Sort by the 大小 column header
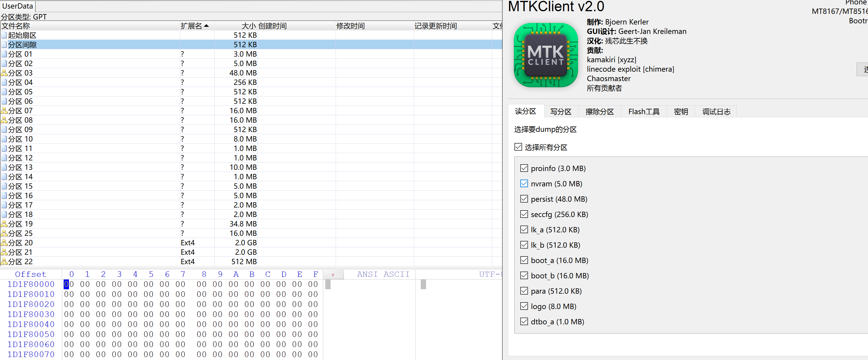The image size is (868, 360). pyautogui.click(x=236, y=26)
